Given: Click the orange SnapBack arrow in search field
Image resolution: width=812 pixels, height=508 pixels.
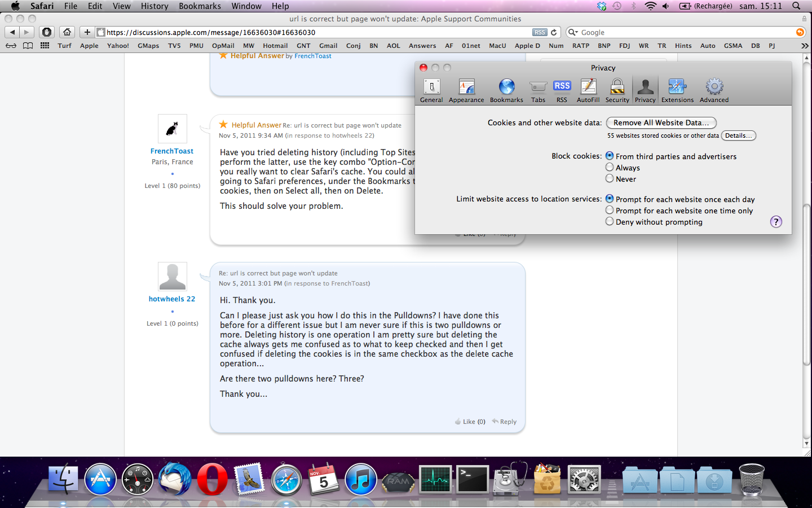Looking at the screenshot, I should point(800,32).
